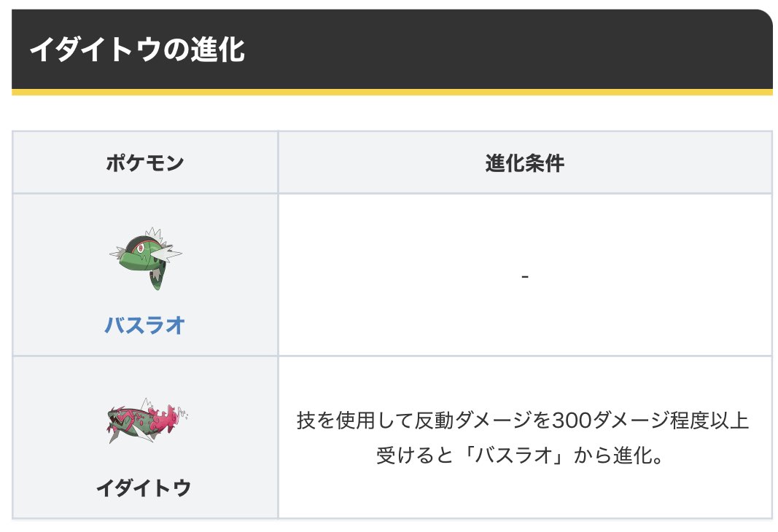Image resolution: width=778 pixels, height=532 pixels.
Task: Click the イダイトウ name label under sprite
Action: click(x=144, y=487)
